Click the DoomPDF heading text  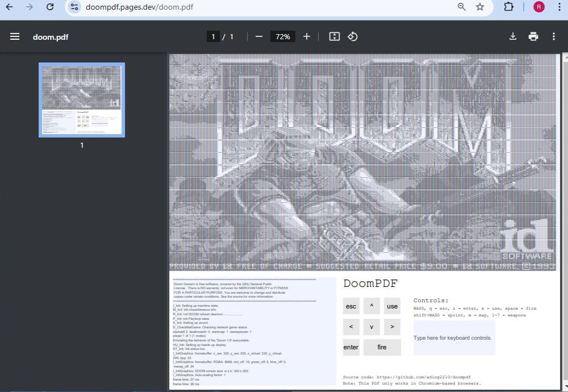click(370, 283)
